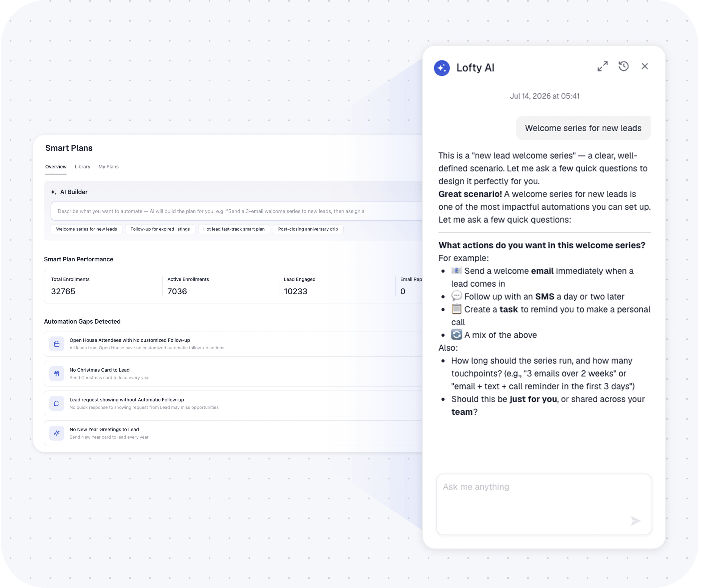Click the Automation Gaps Detected heading
701x588 pixels.
[x=82, y=322]
